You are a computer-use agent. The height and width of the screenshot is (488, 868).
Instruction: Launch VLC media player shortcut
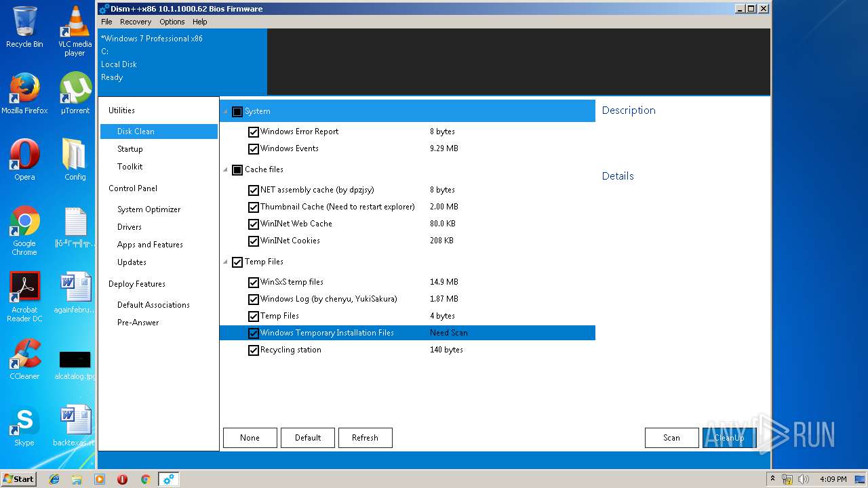[x=75, y=31]
